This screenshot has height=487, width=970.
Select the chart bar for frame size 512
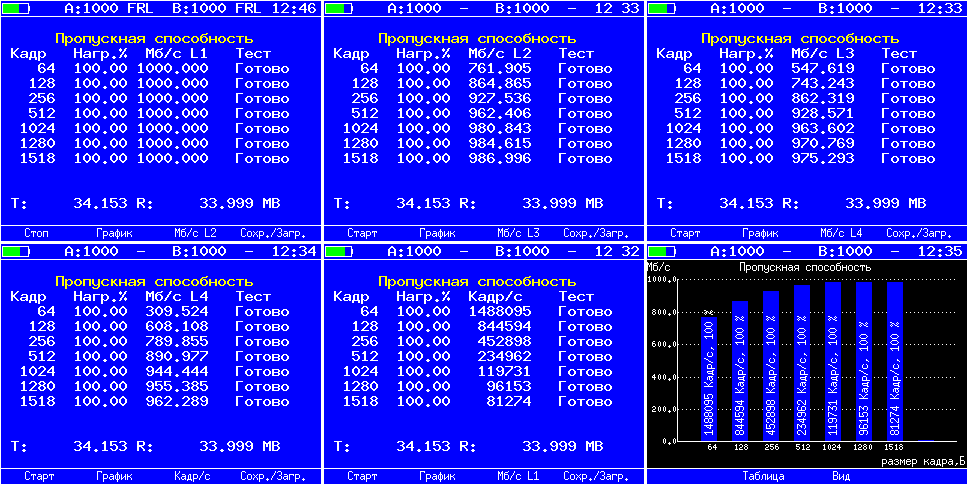tap(802, 363)
